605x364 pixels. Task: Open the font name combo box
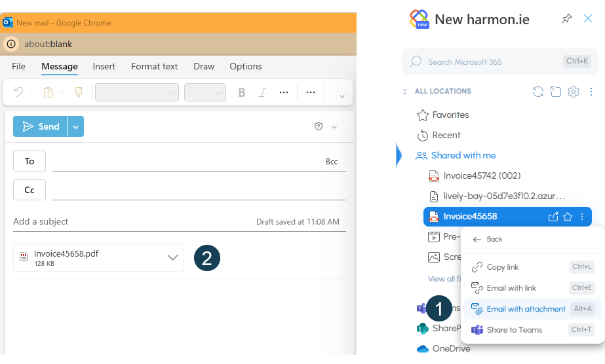tap(137, 92)
